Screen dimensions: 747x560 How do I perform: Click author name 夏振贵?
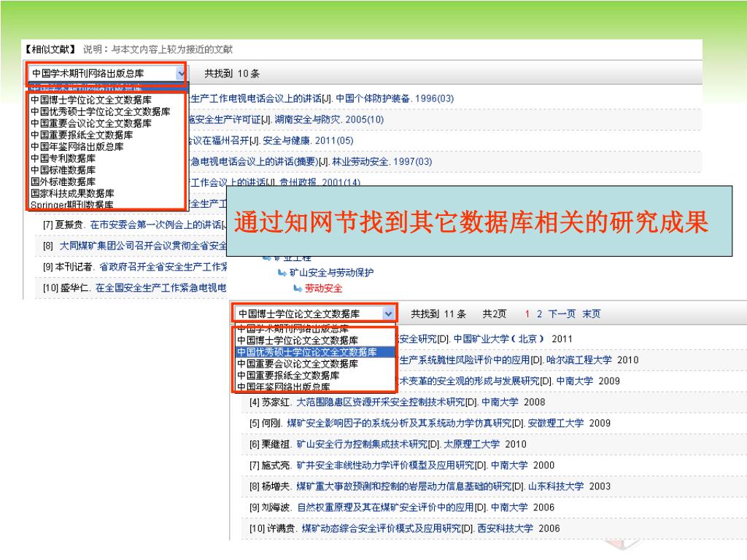click(69, 225)
